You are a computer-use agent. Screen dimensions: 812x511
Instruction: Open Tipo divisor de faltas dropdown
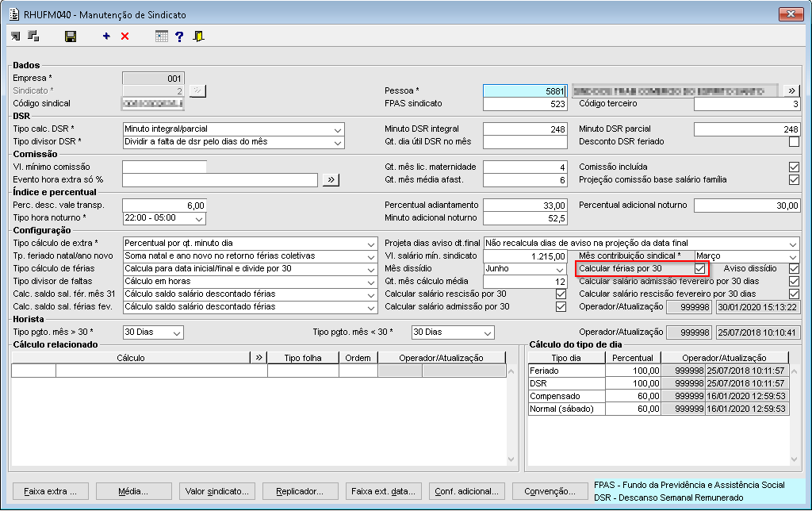pyautogui.click(x=371, y=282)
